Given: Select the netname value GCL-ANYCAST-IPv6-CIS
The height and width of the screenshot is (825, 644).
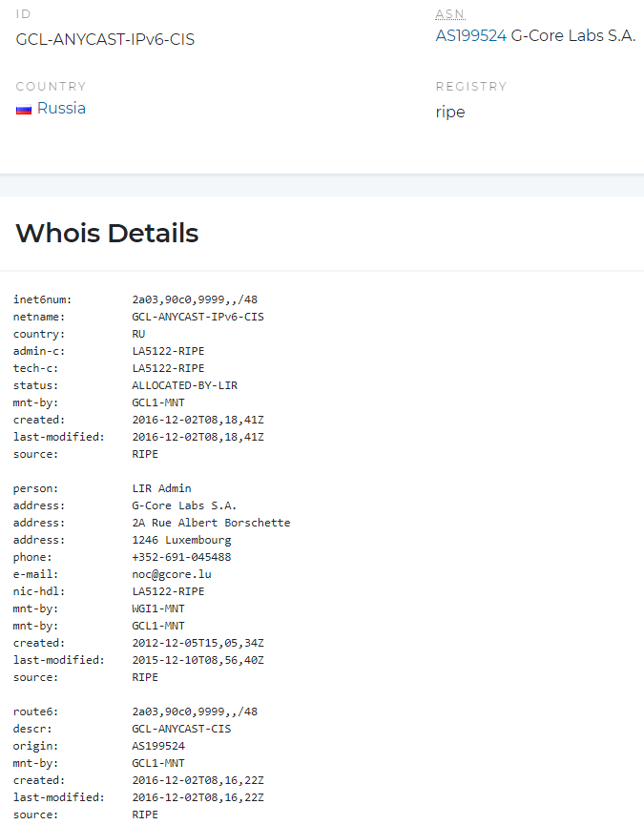Looking at the screenshot, I should tap(197, 317).
